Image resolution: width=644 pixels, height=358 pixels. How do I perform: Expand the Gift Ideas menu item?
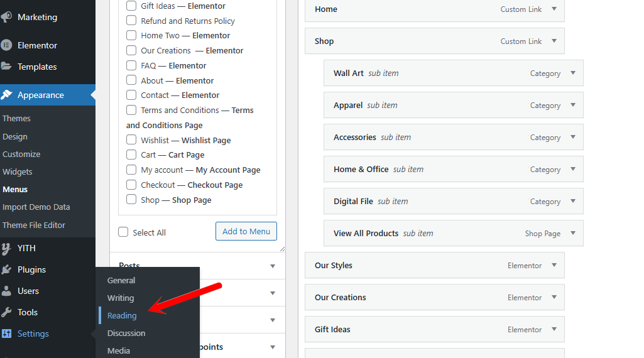coord(554,329)
